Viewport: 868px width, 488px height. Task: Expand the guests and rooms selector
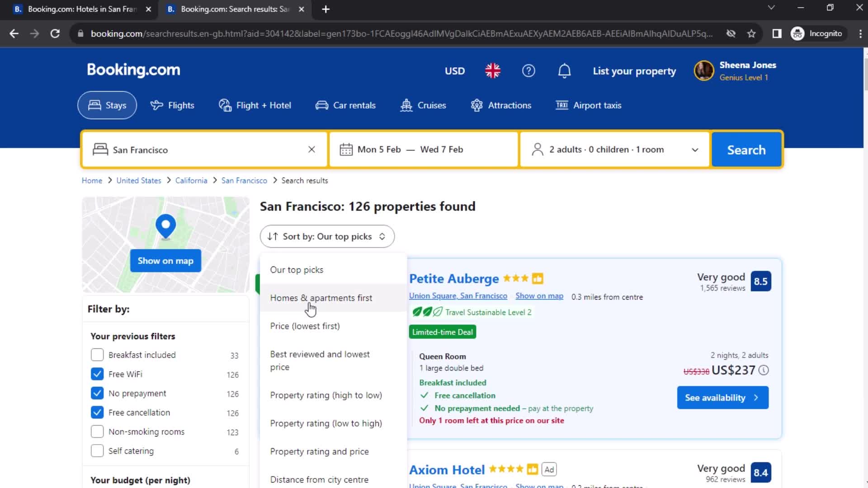[614, 150]
